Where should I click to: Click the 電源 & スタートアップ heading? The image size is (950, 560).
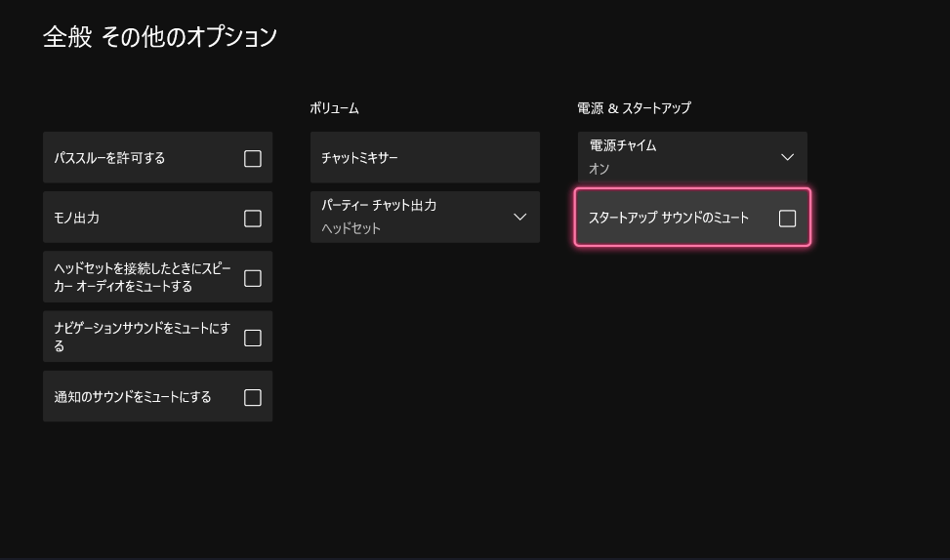(x=634, y=108)
